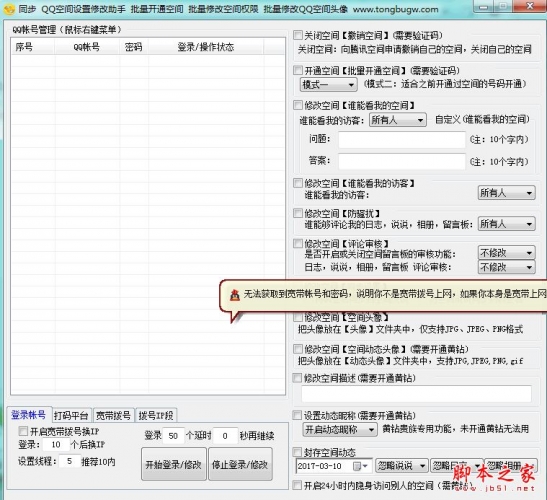Switch to 登录帐号 tab

pos(29,415)
